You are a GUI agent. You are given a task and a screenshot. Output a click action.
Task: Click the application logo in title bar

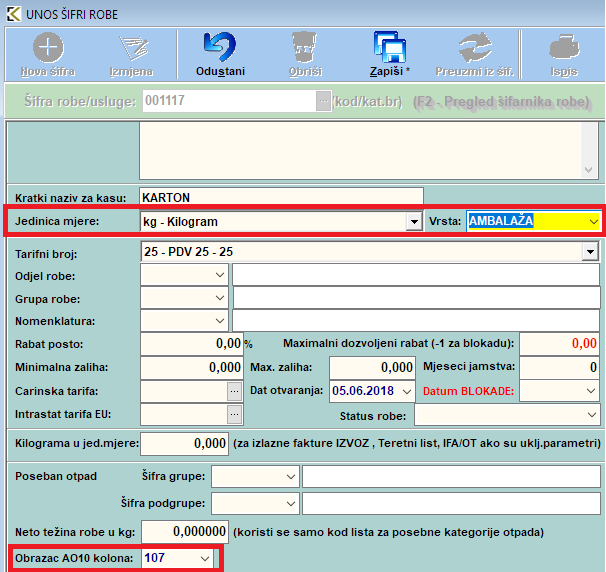[x=14, y=14]
